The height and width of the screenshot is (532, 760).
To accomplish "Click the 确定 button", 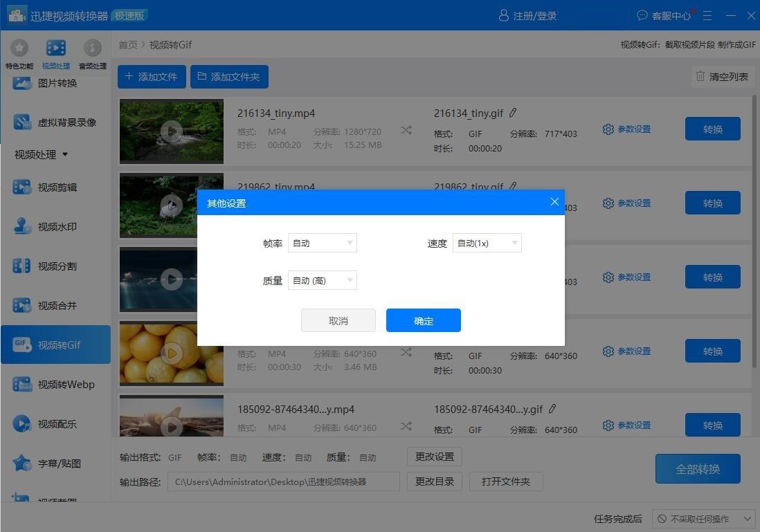I will [424, 320].
